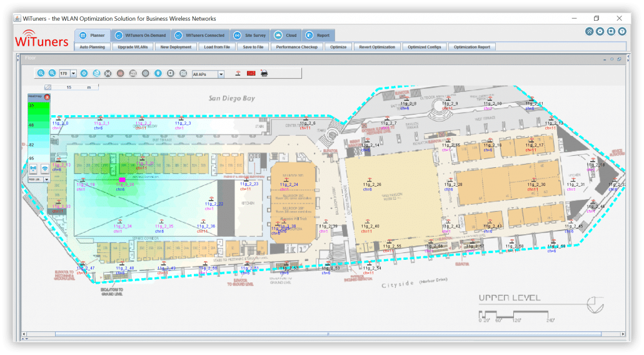
Task: Switch to the WiTuners On-Demand tab
Action: point(141,36)
